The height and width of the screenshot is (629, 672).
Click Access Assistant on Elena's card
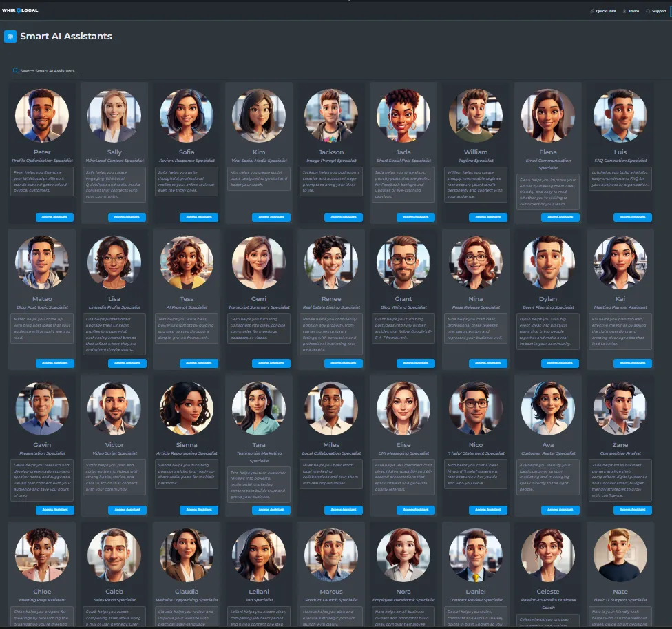click(560, 217)
